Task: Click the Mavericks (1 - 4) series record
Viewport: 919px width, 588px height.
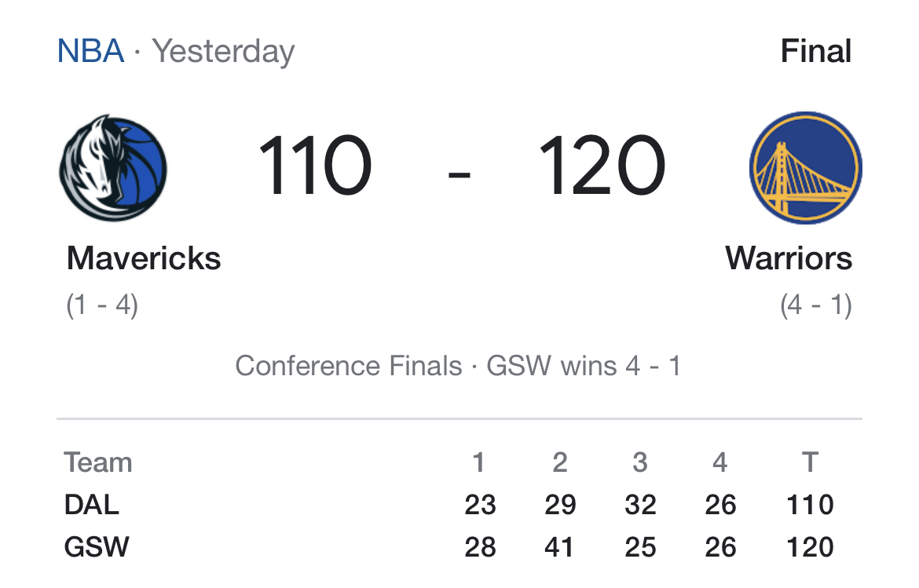Action: (x=102, y=305)
